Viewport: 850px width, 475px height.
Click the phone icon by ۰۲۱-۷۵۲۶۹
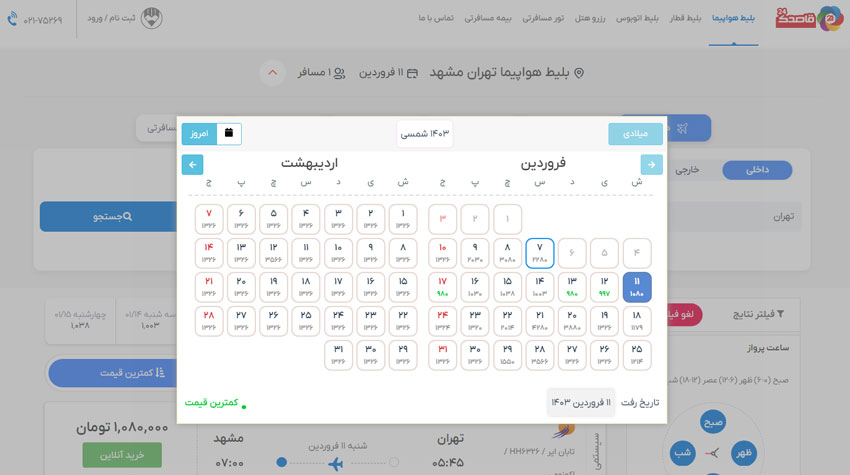coord(12,20)
